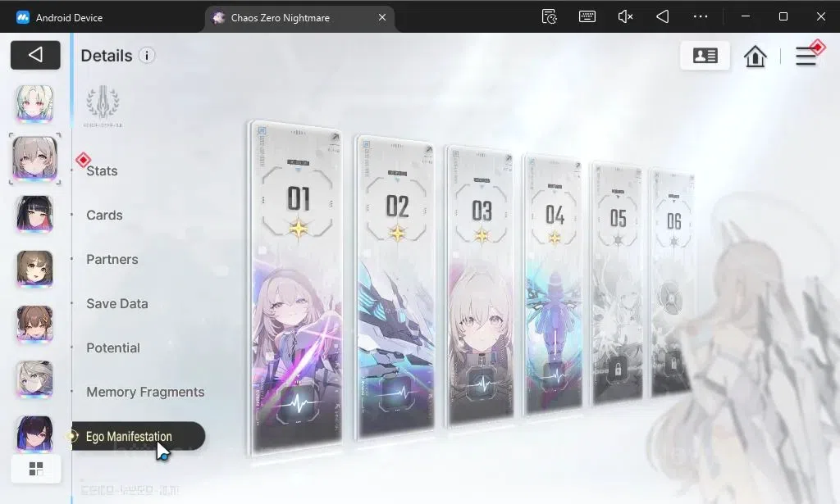Screen dimensions: 840x504
Task: Tap the padlock icon on panel 05
Action: (x=618, y=369)
